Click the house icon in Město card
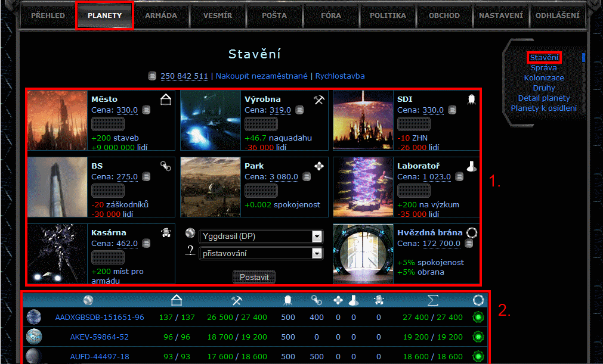Viewport: 603px width, 364px height. pos(166,99)
